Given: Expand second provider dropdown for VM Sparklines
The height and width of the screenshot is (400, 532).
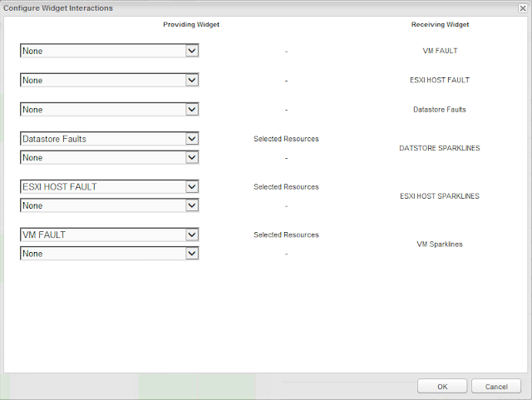Looking at the screenshot, I should click(x=109, y=254).
